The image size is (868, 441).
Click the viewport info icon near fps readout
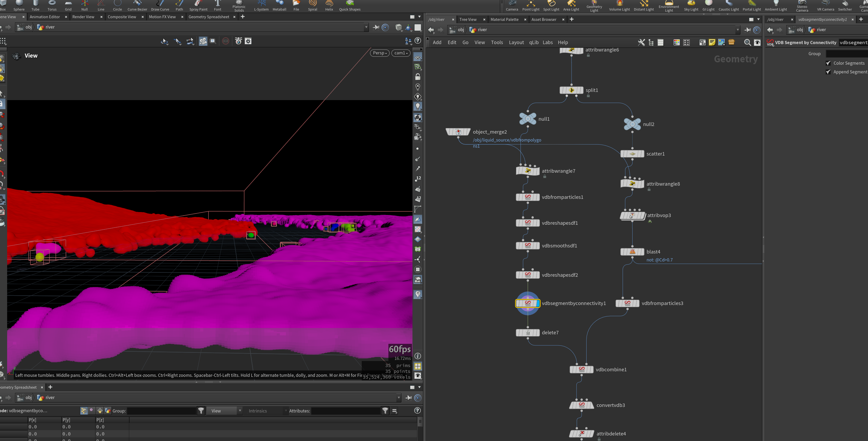click(x=418, y=356)
